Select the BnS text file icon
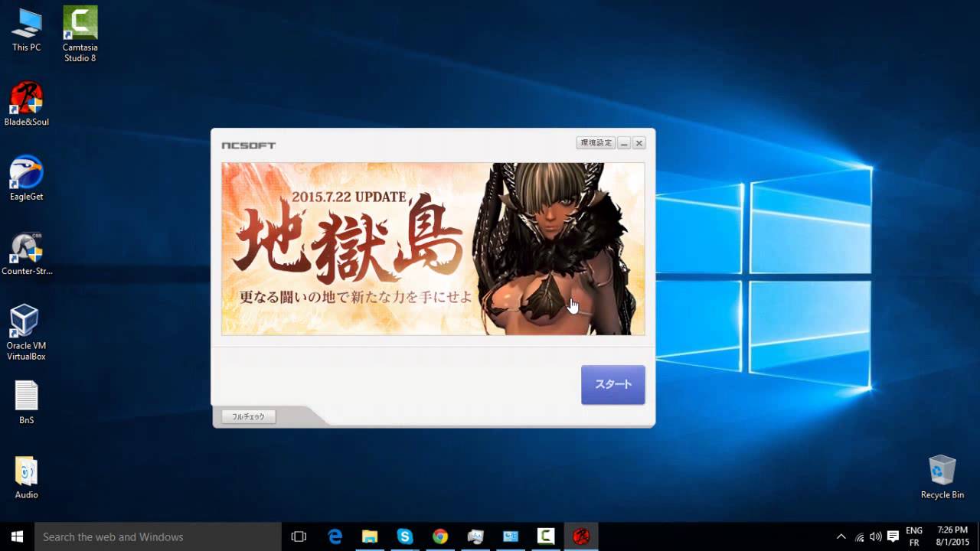The image size is (980, 551). [26, 403]
